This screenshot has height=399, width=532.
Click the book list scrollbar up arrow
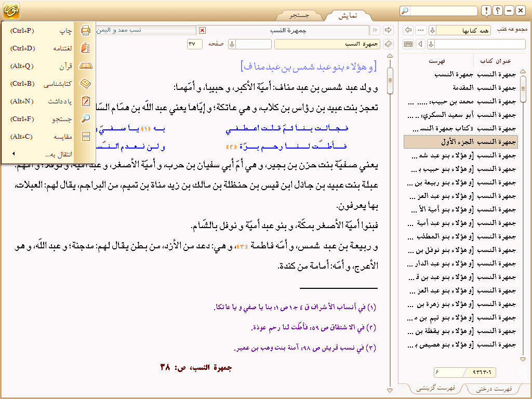coord(523,71)
